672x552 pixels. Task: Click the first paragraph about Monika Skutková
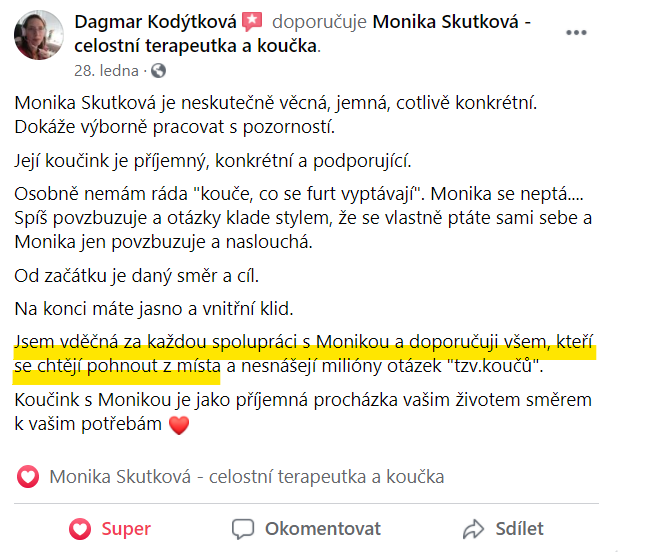pyautogui.click(x=276, y=115)
